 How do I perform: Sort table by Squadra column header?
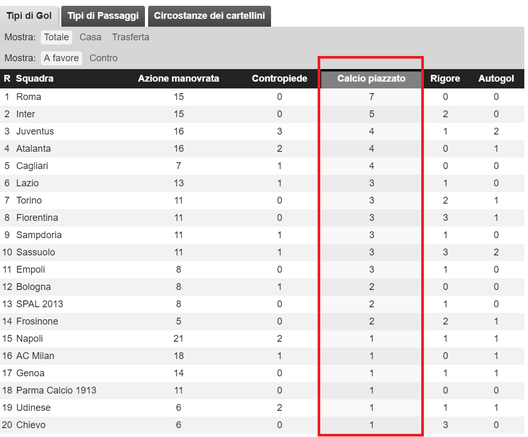35,78
